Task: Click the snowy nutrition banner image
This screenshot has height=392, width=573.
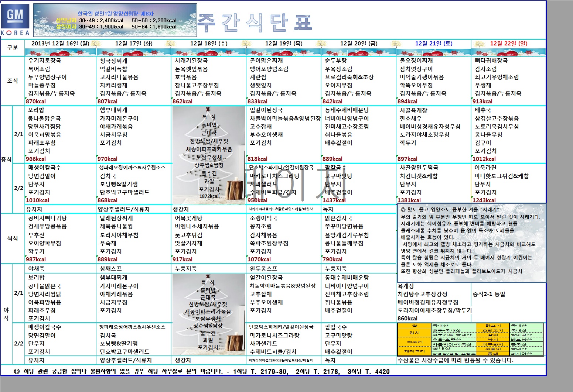Action: pyautogui.click(x=115, y=20)
